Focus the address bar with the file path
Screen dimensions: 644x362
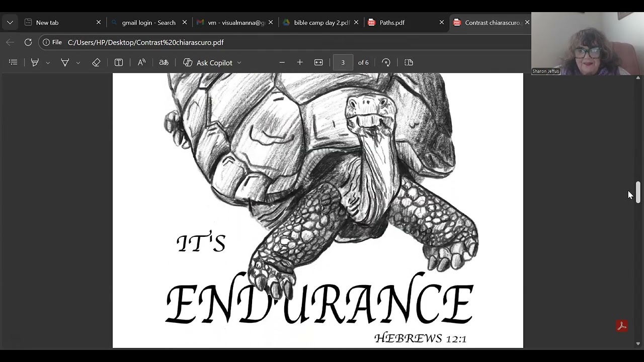284,42
